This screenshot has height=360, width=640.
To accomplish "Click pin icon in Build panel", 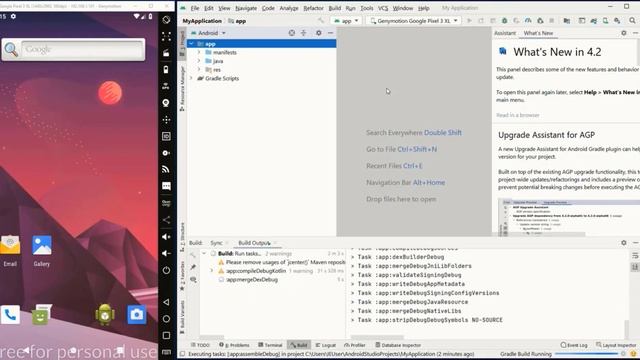I will [193, 267].
